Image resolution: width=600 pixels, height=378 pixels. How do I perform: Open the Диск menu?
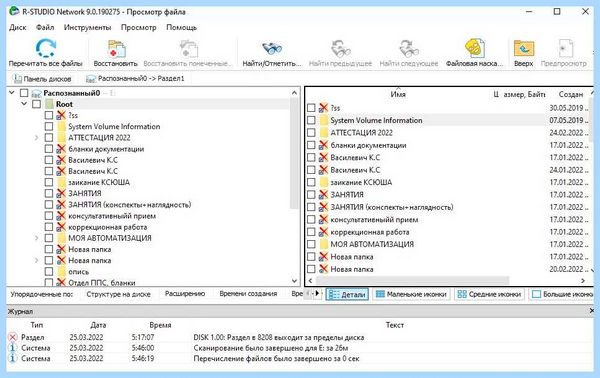(x=18, y=28)
